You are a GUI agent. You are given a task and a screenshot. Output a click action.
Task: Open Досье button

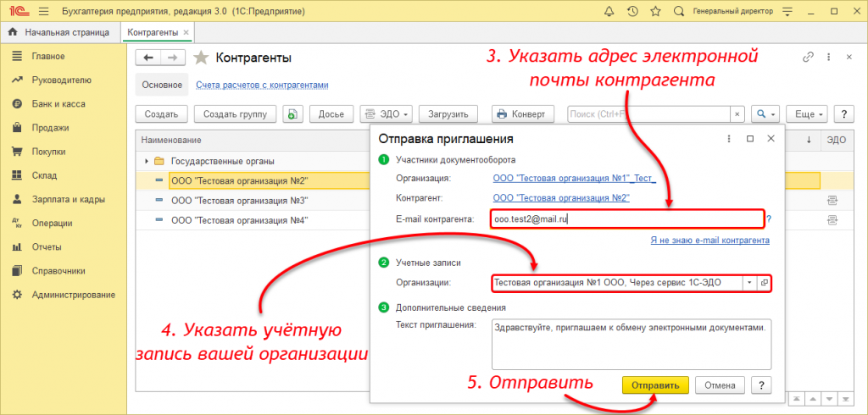point(331,114)
